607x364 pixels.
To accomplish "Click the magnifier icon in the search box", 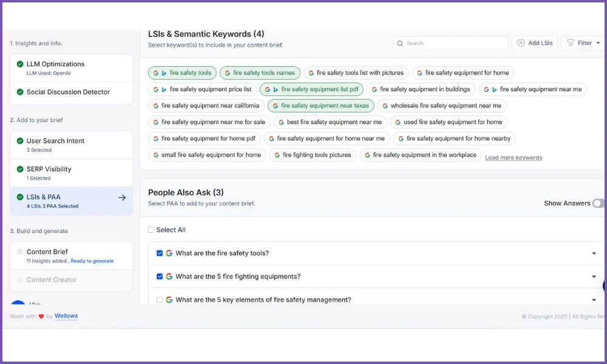I will tap(401, 44).
